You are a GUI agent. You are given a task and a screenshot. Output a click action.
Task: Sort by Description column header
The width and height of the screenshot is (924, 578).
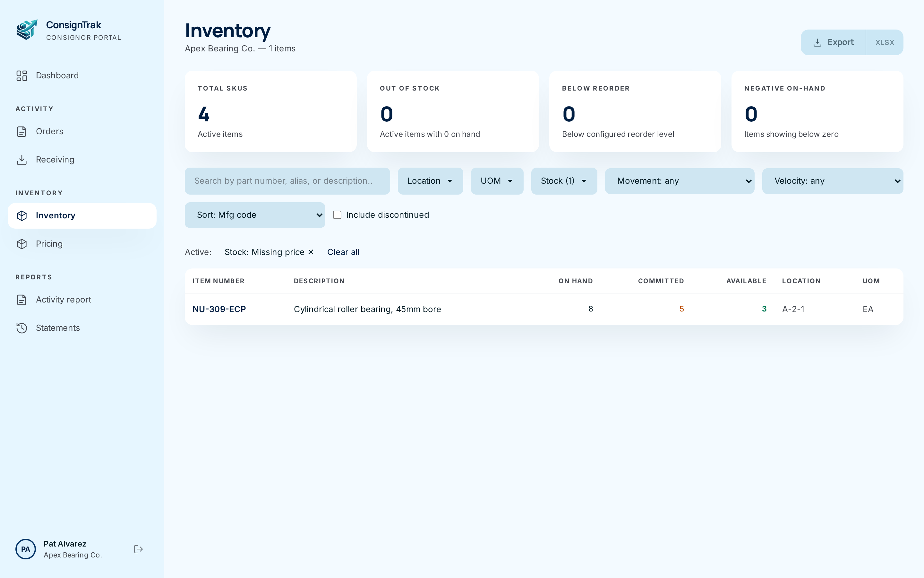[319, 281]
